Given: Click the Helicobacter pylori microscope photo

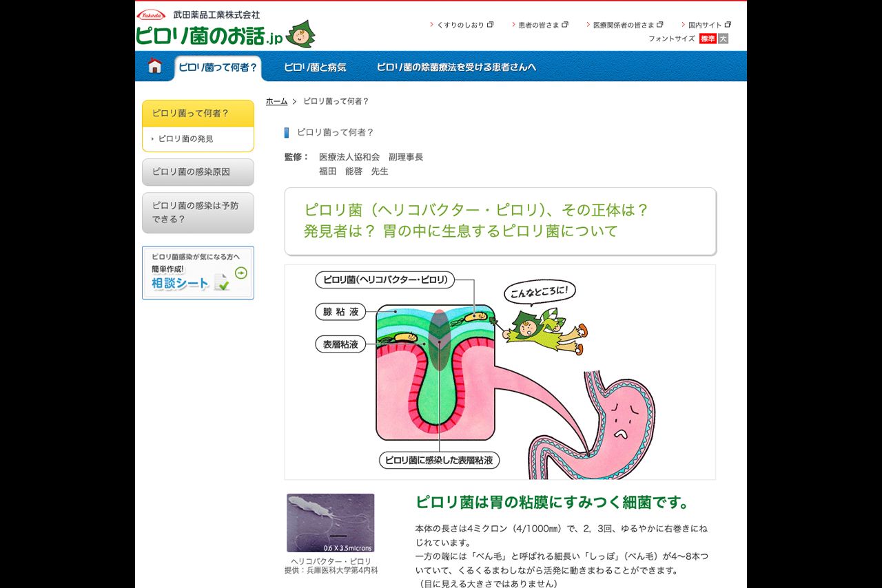Looking at the screenshot, I should (331, 523).
